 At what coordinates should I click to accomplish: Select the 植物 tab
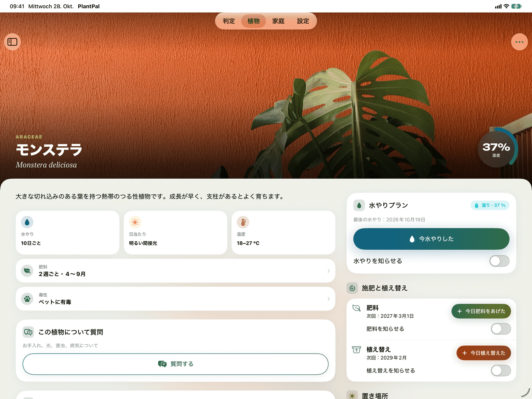pyautogui.click(x=253, y=21)
